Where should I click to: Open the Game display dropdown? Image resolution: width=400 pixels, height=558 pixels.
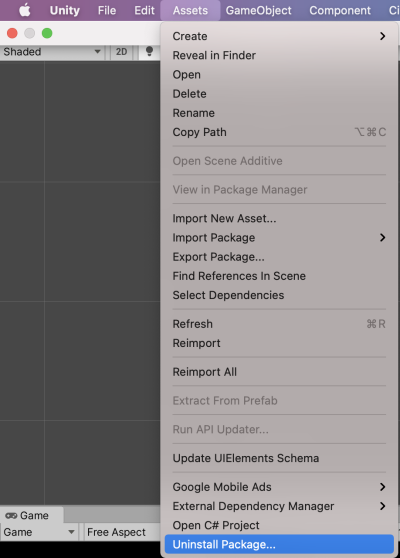(39, 532)
